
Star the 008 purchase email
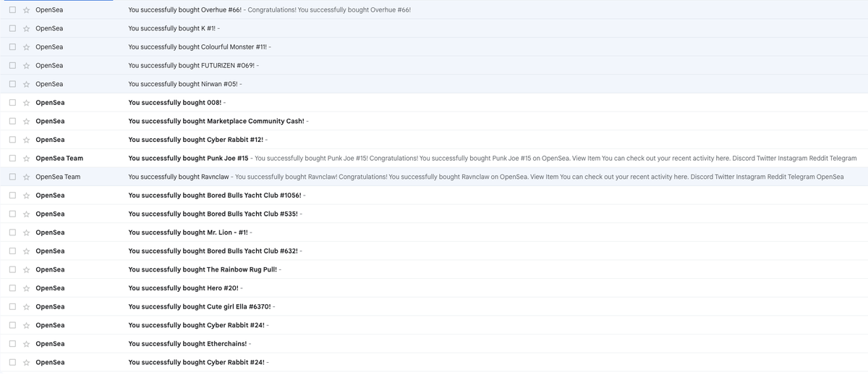tap(27, 103)
